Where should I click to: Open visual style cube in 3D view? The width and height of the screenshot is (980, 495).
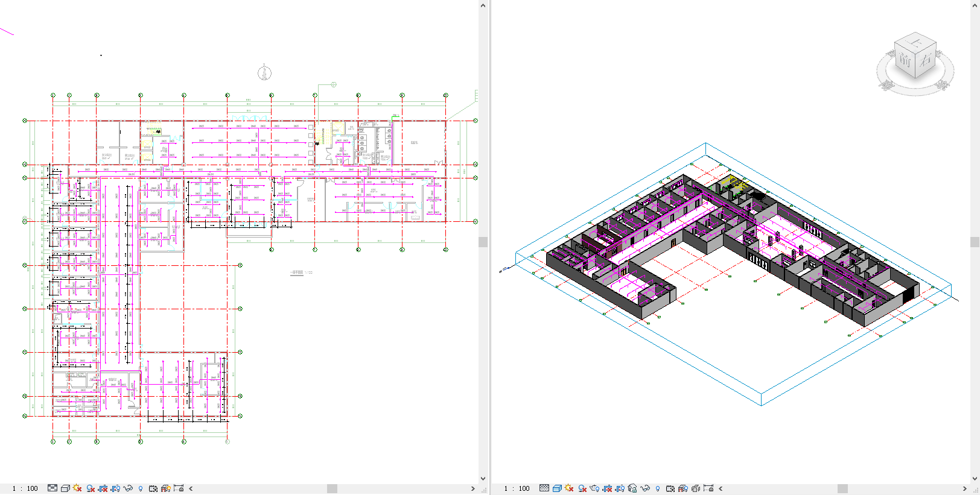557,488
